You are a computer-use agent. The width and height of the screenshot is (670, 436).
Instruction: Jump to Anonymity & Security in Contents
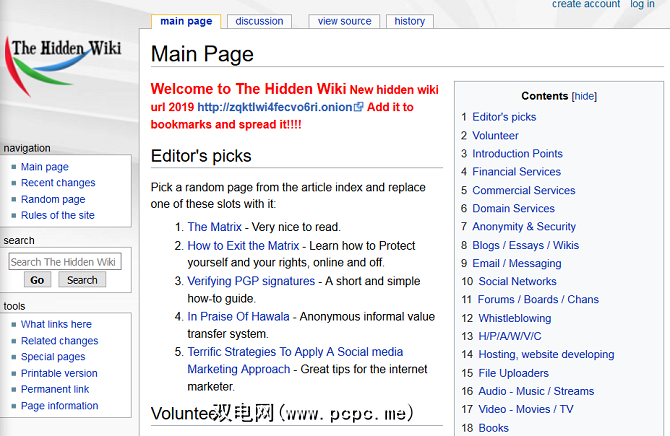(524, 227)
